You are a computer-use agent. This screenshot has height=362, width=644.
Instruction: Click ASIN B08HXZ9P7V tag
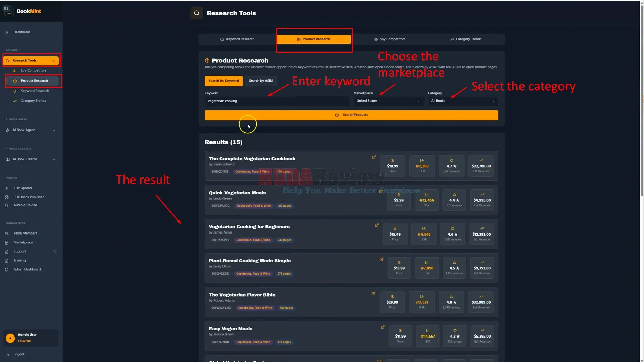tap(220, 240)
